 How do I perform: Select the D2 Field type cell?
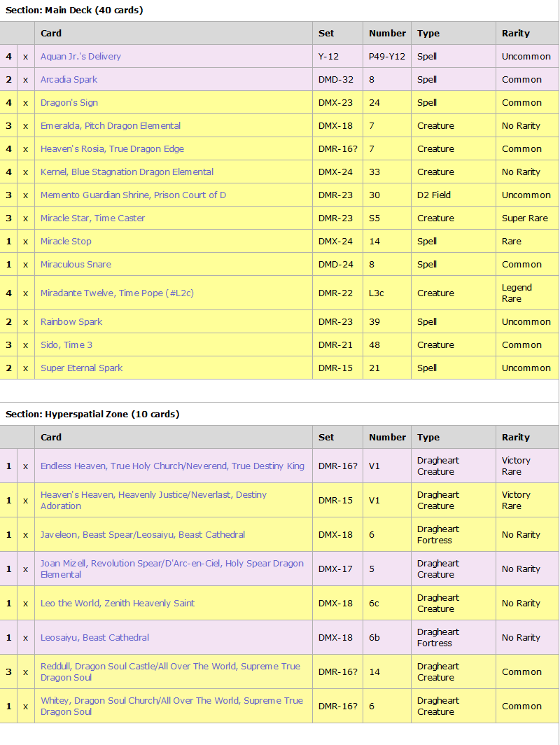454,195
